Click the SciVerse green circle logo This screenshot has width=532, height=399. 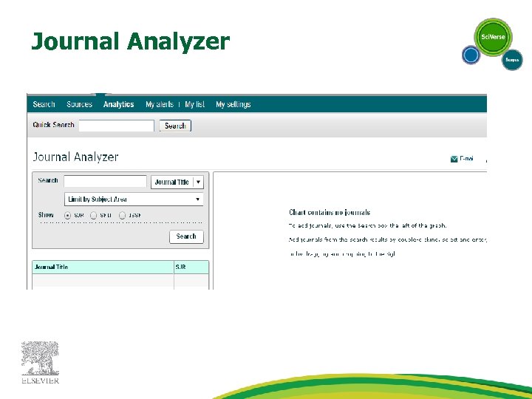click(493, 37)
